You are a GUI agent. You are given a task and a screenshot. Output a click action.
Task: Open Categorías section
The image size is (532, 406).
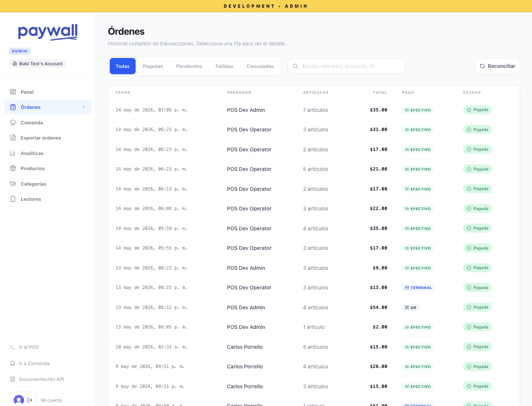click(48, 184)
